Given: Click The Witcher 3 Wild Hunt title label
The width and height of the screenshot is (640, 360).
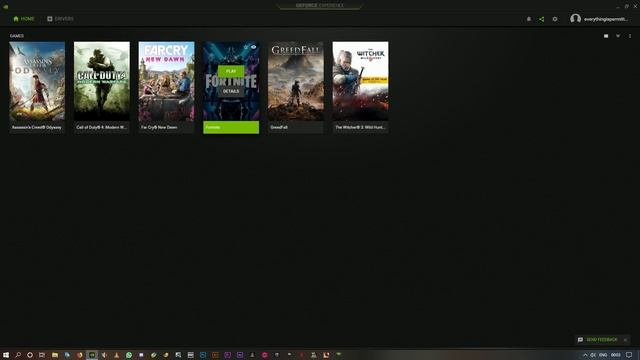Looking at the screenshot, I should pyautogui.click(x=360, y=127).
